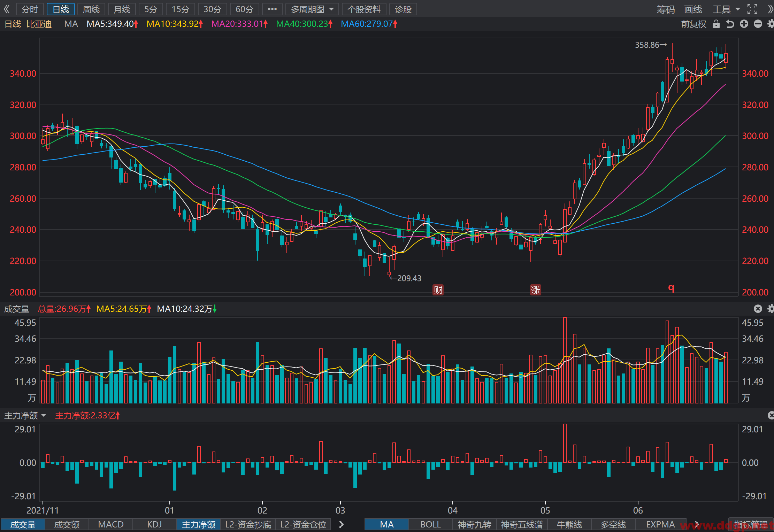Click 前复权 adjustment setting
Viewport: 774px width, 532px height.
coord(693,24)
